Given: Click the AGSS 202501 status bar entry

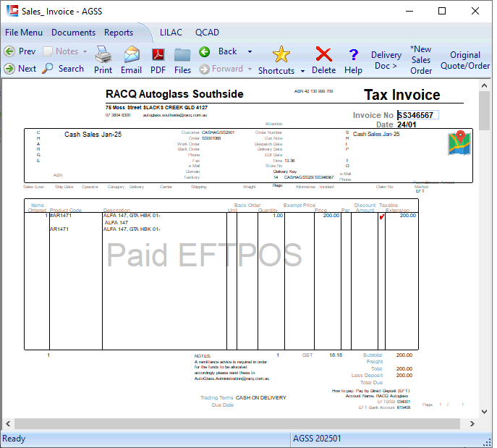Looking at the screenshot, I should (x=317, y=439).
